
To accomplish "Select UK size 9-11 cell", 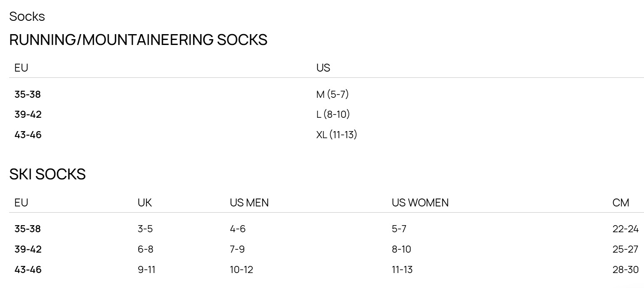I will [147, 270].
